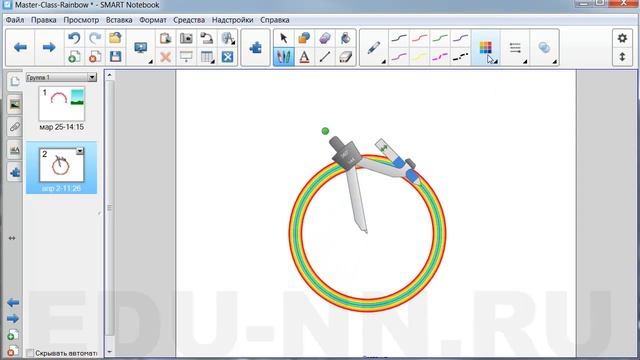Image resolution: width=640 pixels, height=360 pixels.
Task: Toggle the Скрывать автоматически checkbox
Action: (30, 353)
